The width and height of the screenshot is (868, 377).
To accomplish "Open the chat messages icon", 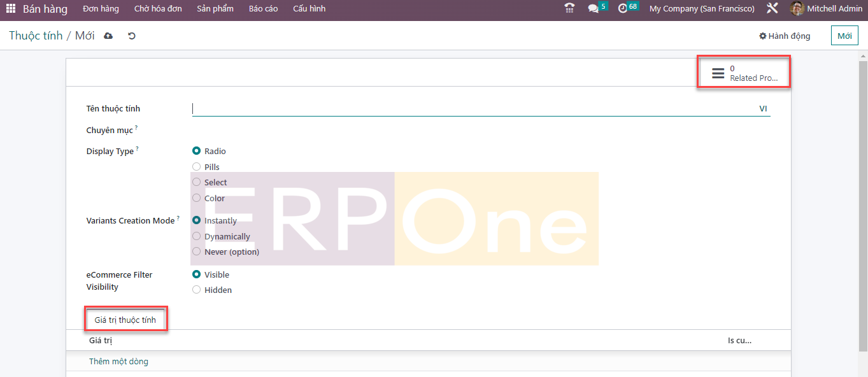I will 594,9.
